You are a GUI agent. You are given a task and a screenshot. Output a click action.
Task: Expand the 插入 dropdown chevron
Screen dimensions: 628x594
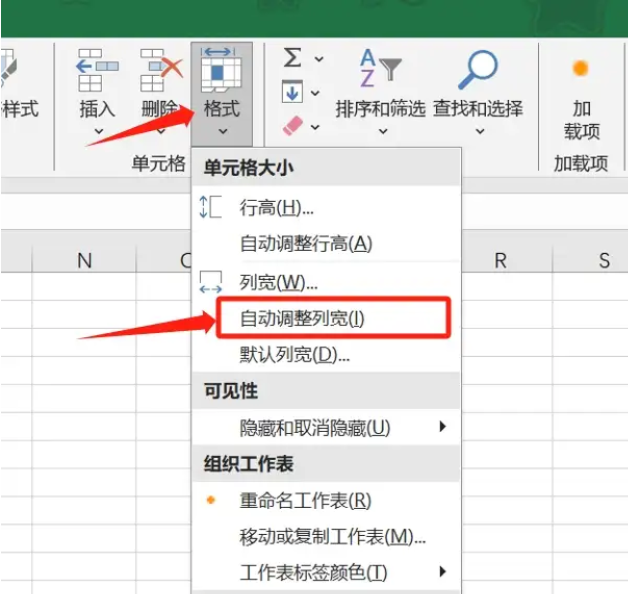coord(99,131)
